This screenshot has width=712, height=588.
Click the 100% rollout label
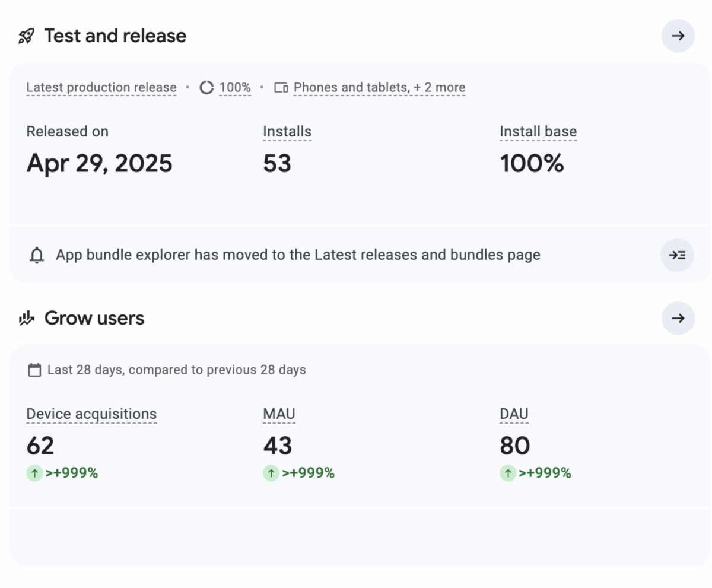[235, 88]
